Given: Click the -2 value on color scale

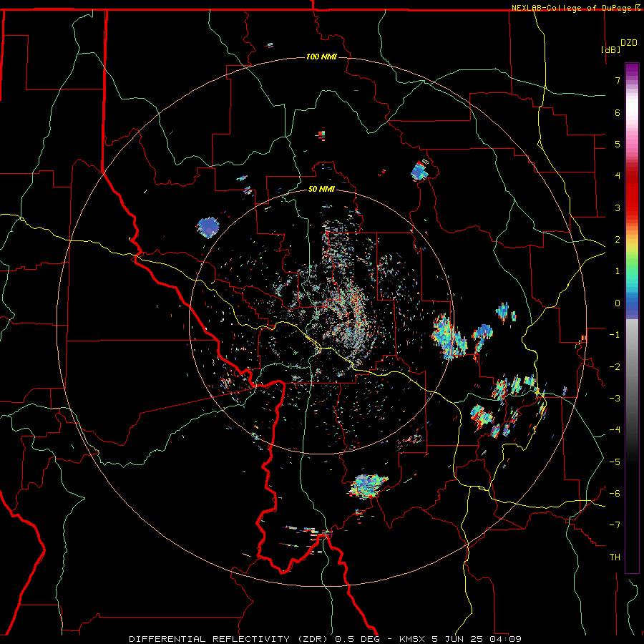Looking at the screenshot, I should point(615,366).
